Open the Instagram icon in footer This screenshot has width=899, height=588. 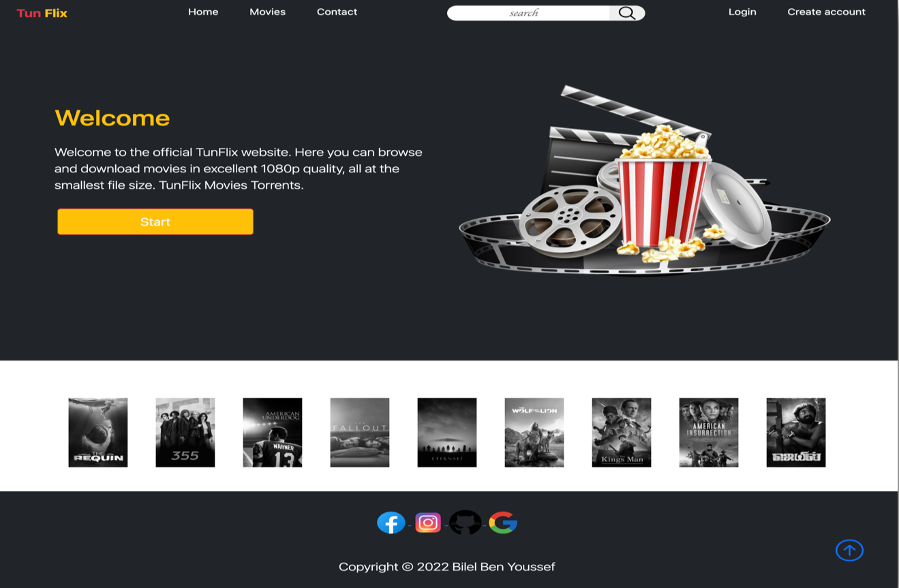428,523
